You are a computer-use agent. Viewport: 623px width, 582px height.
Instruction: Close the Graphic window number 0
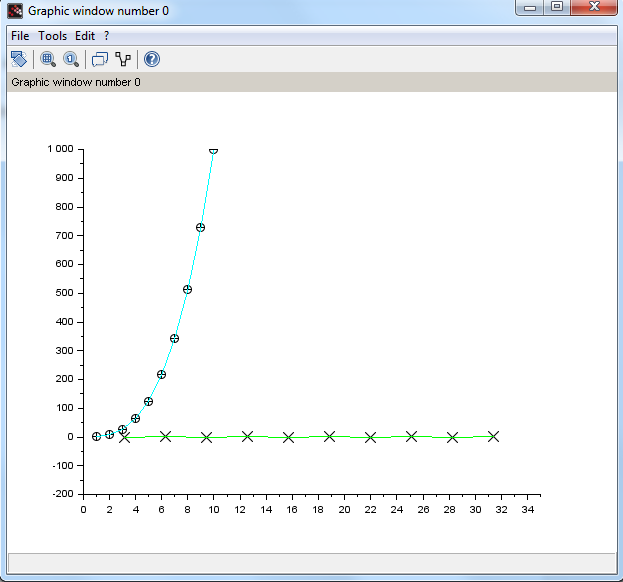tap(594, 7)
